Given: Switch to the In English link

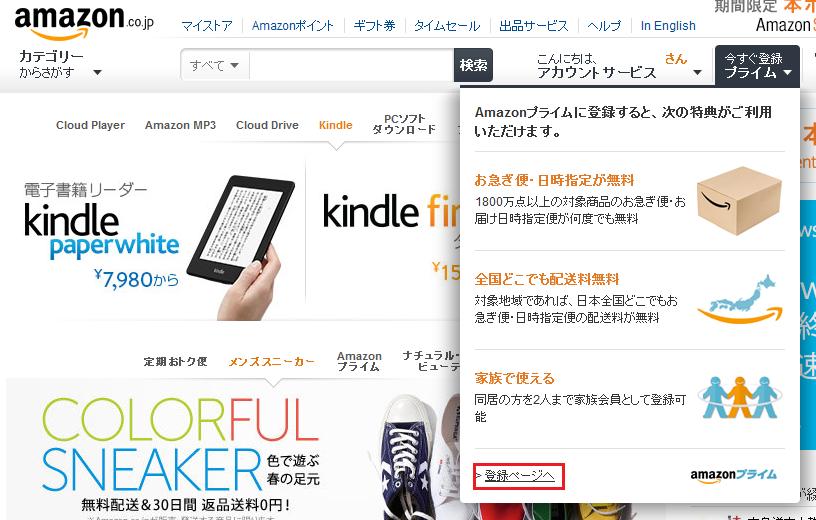Looking at the screenshot, I should coord(668,26).
